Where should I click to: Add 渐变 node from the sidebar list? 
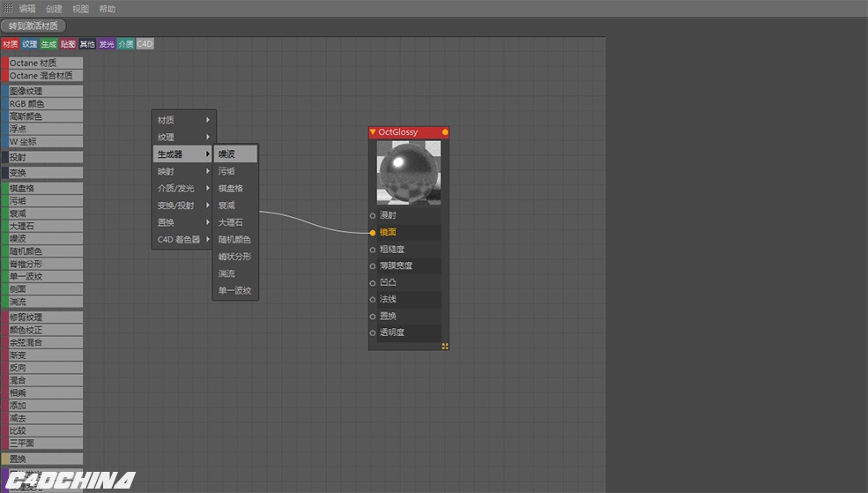[x=42, y=355]
